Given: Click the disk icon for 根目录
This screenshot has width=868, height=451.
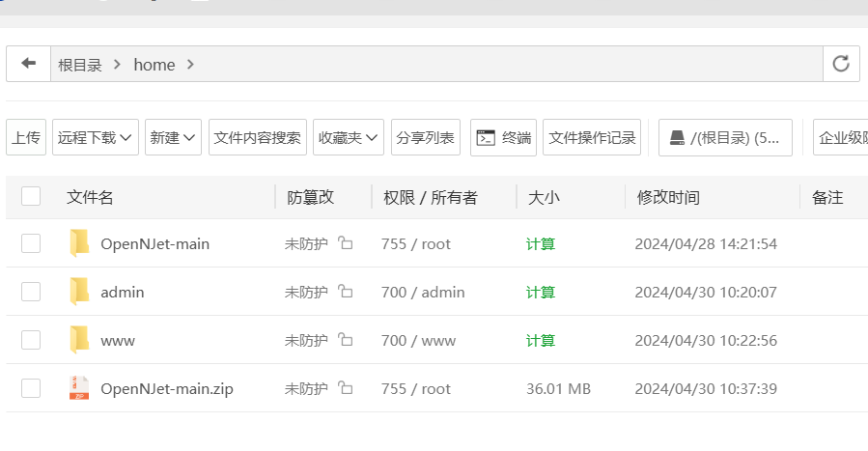Looking at the screenshot, I should point(677,137).
